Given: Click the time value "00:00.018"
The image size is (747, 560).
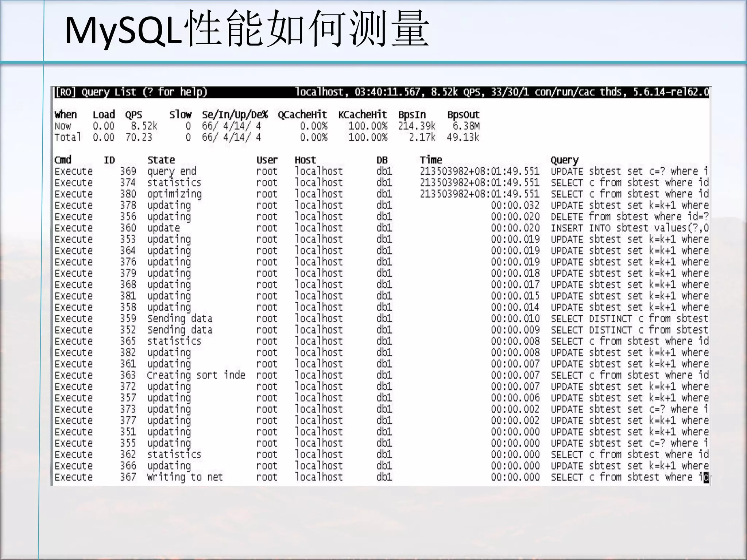Looking at the screenshot, I should (x=515, y=273).
